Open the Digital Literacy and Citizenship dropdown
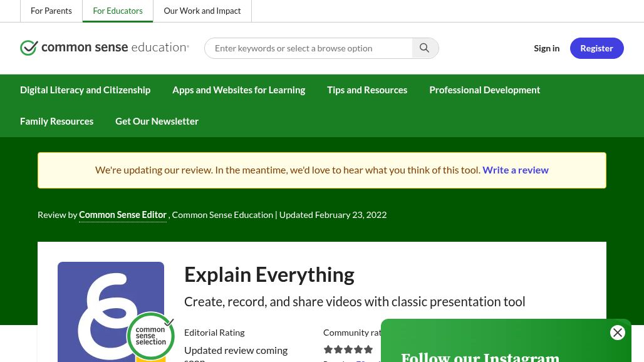Viewport: 644px width, 362px height. pyautogui.click(x=85, y=90)
